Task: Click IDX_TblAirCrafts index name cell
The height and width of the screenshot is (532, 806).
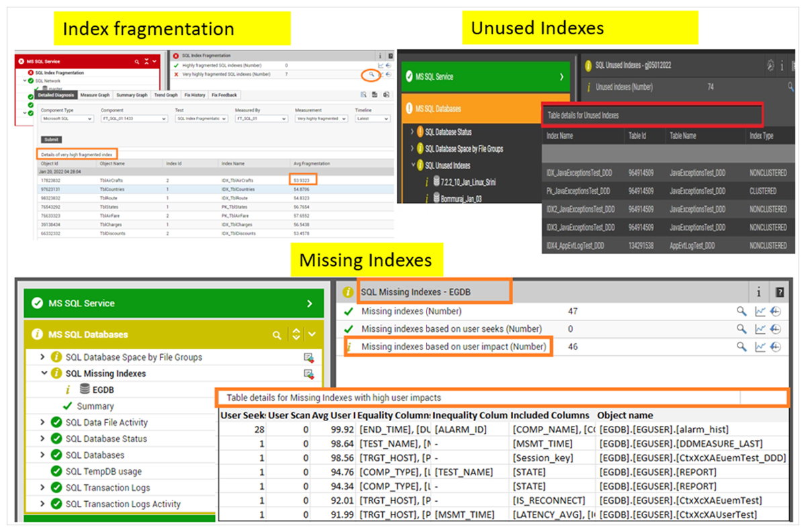Action: pyautogui.click(x=238, y=180)
